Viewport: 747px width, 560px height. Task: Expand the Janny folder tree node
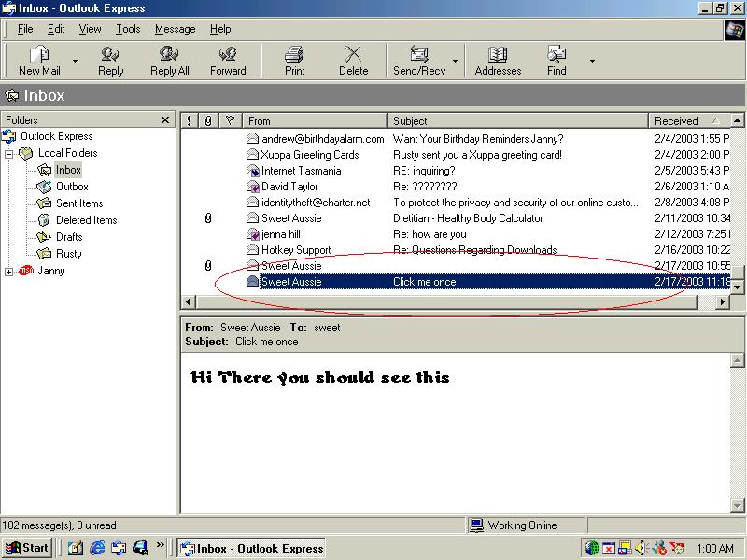click(x=9, y=272)
